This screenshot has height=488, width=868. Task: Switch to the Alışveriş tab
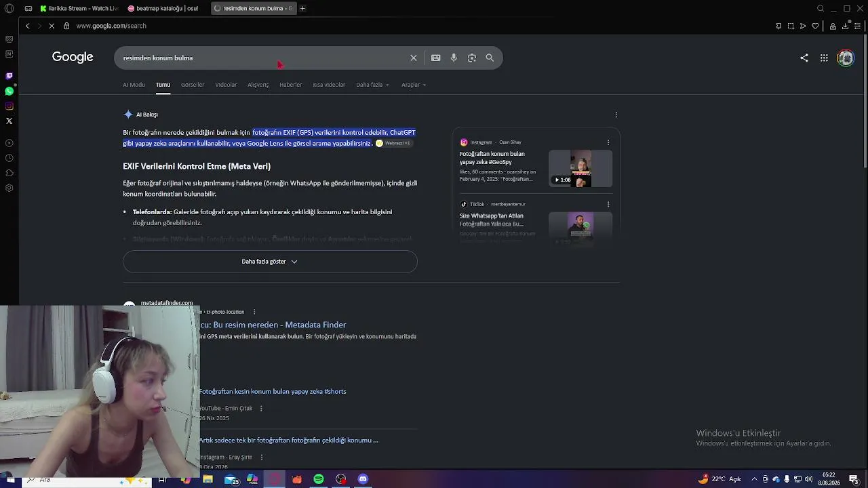click(x=258, y=85)
